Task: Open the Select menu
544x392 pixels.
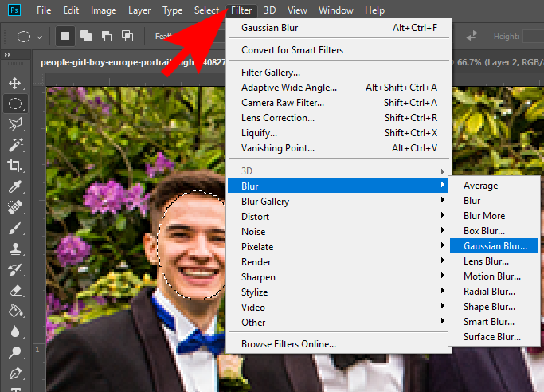Action: tap(206, 10)
